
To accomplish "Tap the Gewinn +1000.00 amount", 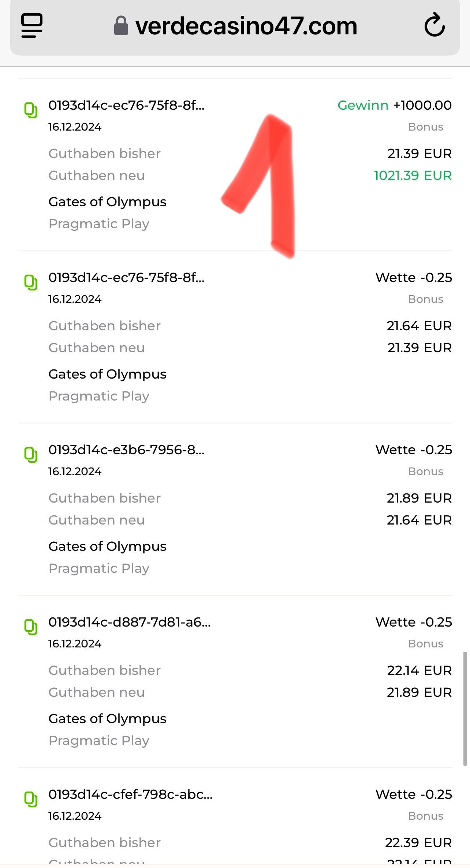I will click(394, 105).
